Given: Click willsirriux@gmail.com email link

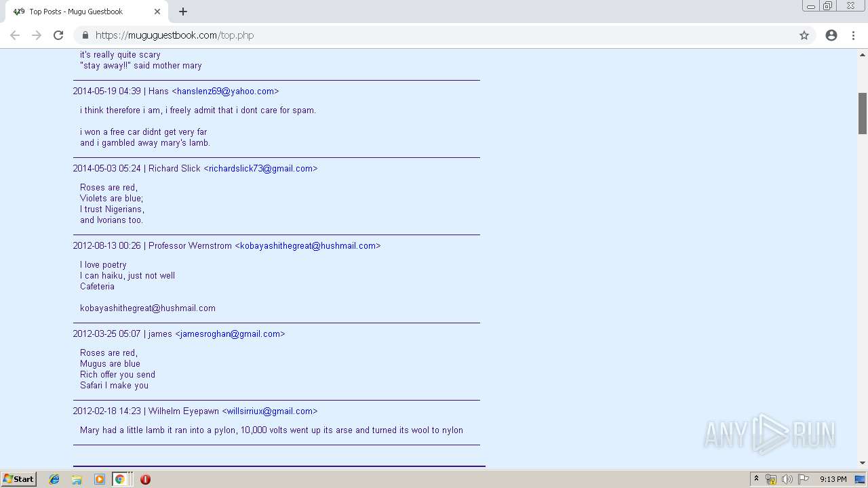Looking at the screenshot, I should point(270,411).
